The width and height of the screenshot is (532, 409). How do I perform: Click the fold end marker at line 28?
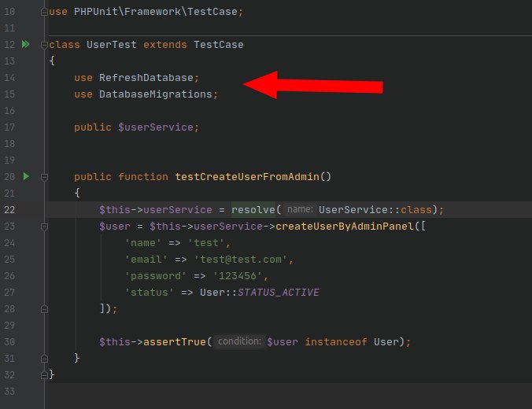[x=44, y=309]
